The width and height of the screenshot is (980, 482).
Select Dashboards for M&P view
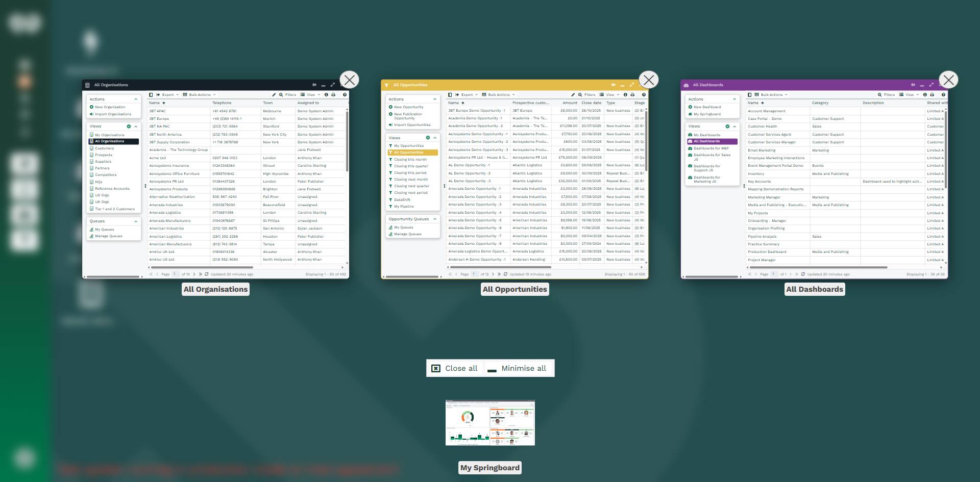[x=708, y=148]
